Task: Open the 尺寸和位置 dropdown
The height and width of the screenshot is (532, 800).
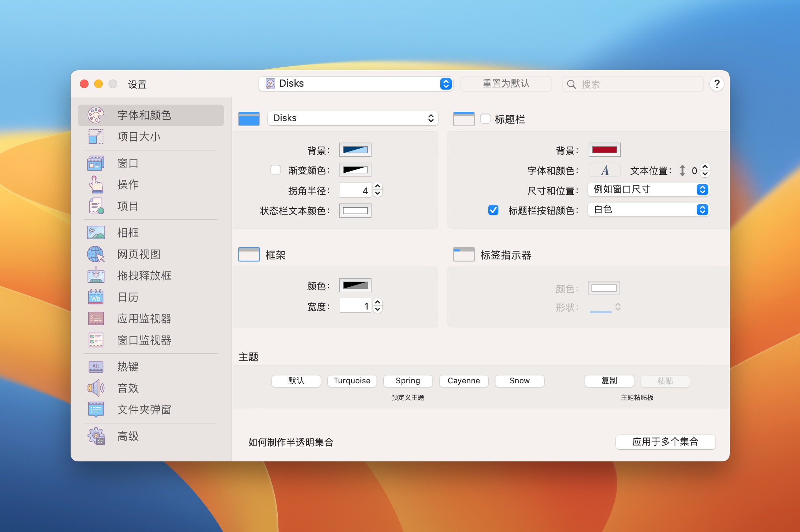Action: coord(648,190)
